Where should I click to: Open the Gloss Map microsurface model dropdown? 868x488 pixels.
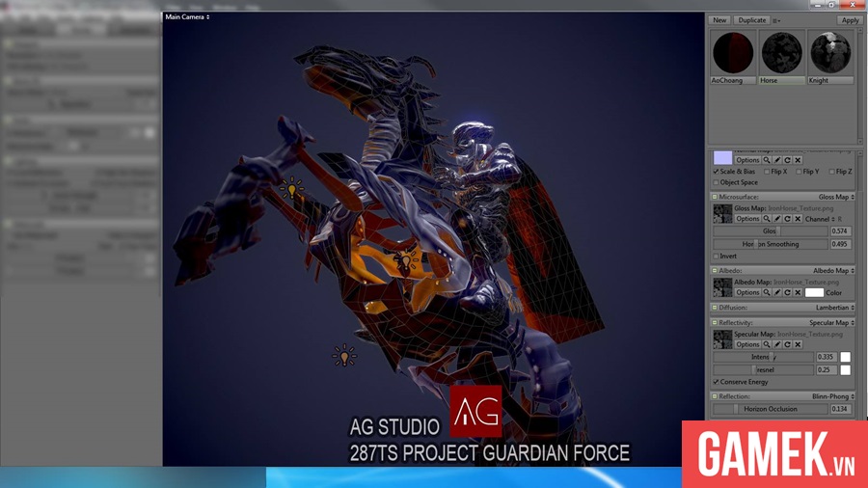click(x=836, y=197)
